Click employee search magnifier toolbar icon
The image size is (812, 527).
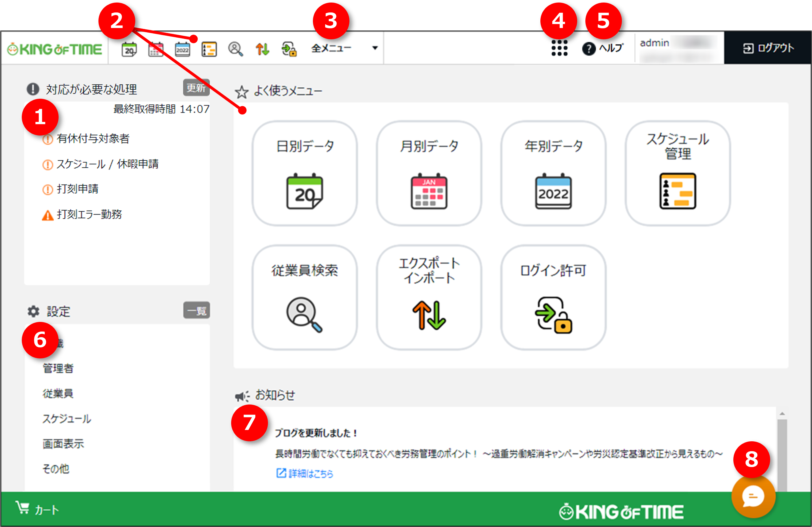(x=235, y=49)
